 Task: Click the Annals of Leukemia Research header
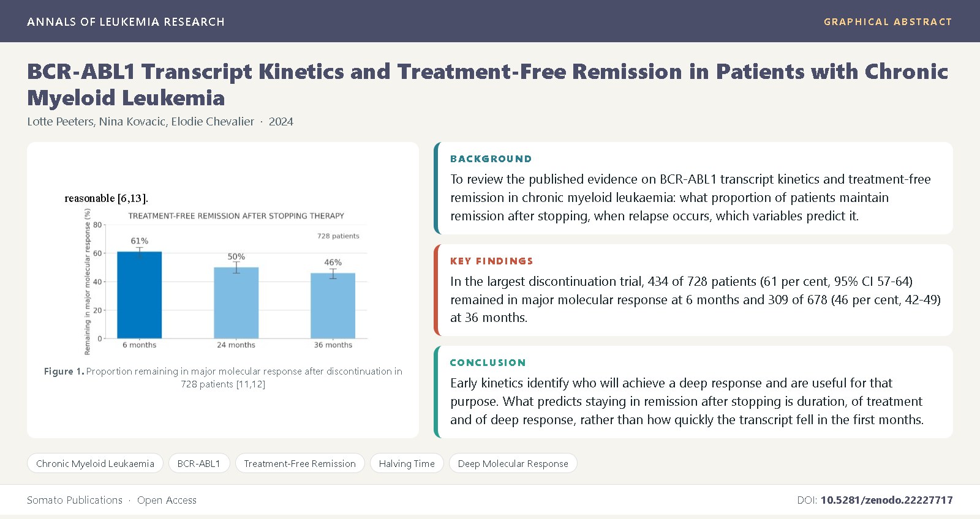pos(126,21)
